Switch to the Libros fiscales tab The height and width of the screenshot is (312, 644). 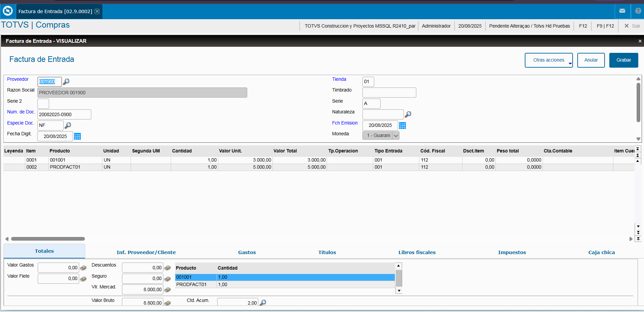(417, 252)
